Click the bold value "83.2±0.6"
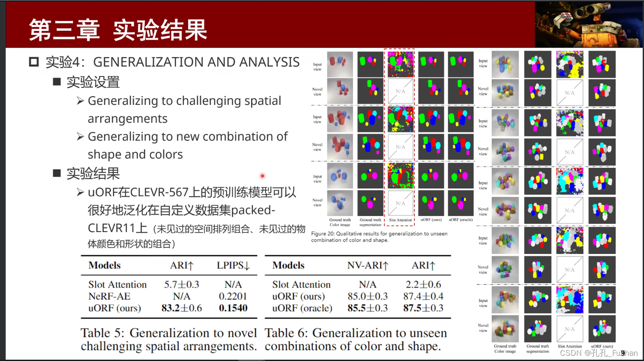 click(182, 308)
